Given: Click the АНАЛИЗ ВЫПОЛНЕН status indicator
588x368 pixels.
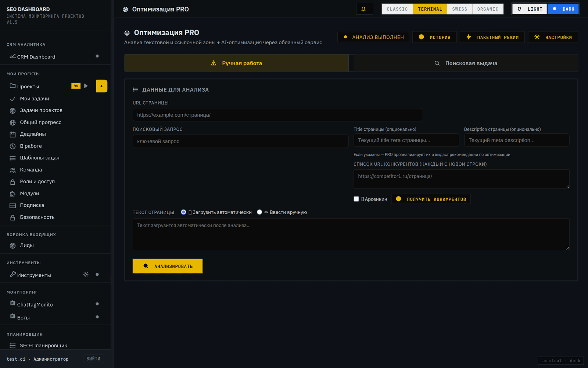Looking at the screenshot, I should point(373,37).
